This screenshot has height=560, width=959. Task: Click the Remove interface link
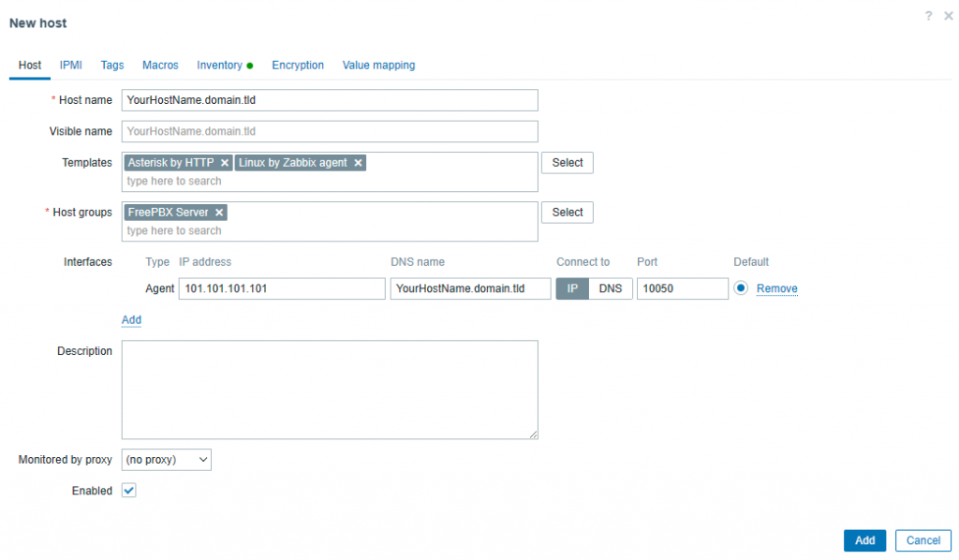coord(776,288)
